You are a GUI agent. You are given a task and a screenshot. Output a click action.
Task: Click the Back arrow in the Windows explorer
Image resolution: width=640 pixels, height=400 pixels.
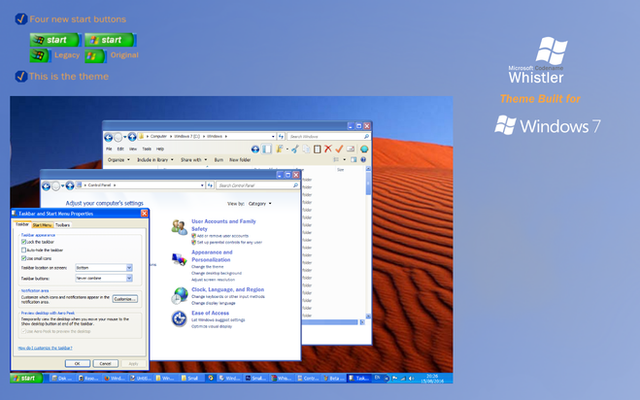click(108, 137)
